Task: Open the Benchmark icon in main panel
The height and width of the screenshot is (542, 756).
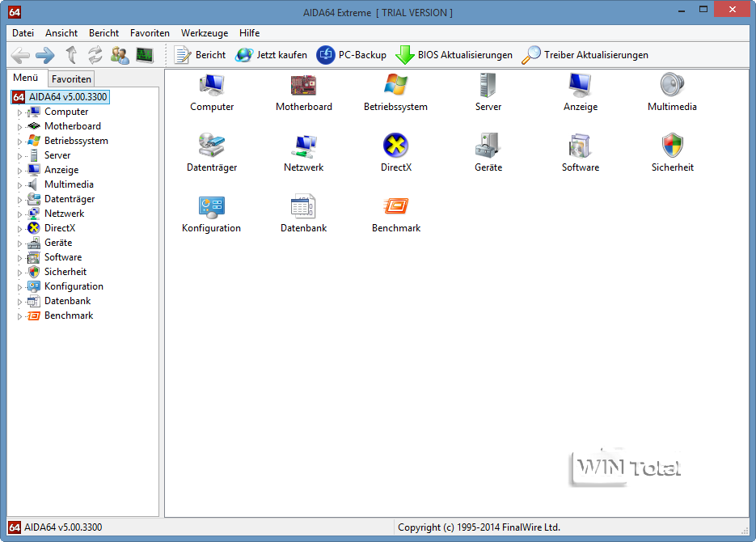Action: click(395, 207)
